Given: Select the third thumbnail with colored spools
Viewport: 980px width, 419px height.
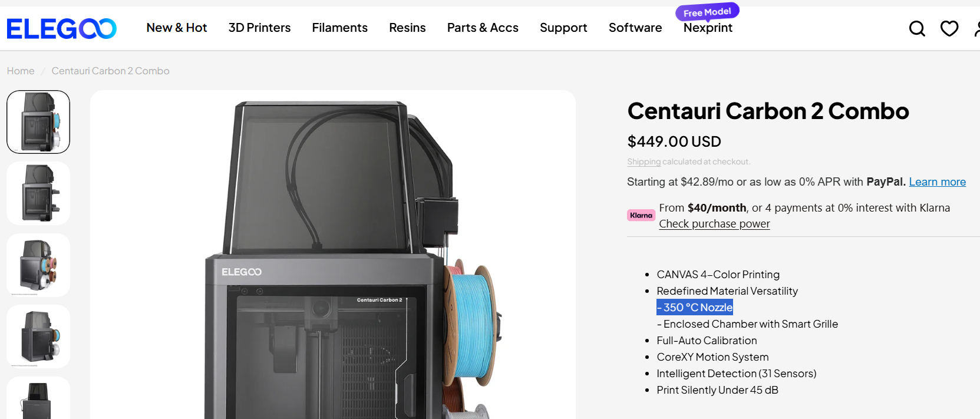Looking at the screenshot, I should 38,265.
